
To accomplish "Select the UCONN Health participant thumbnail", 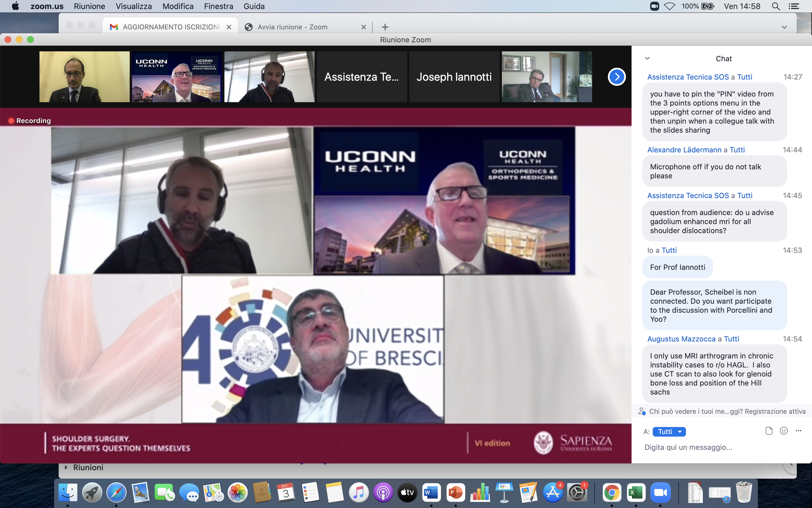I will [177, 77].
